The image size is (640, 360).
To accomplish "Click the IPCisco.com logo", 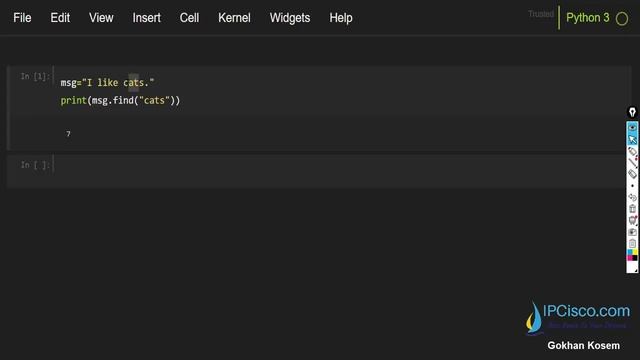I will [x=578, y=318].
